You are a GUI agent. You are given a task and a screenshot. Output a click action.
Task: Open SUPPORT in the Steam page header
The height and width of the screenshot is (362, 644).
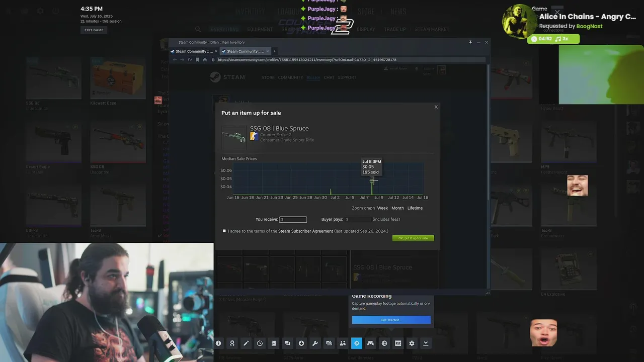point(347,77)
